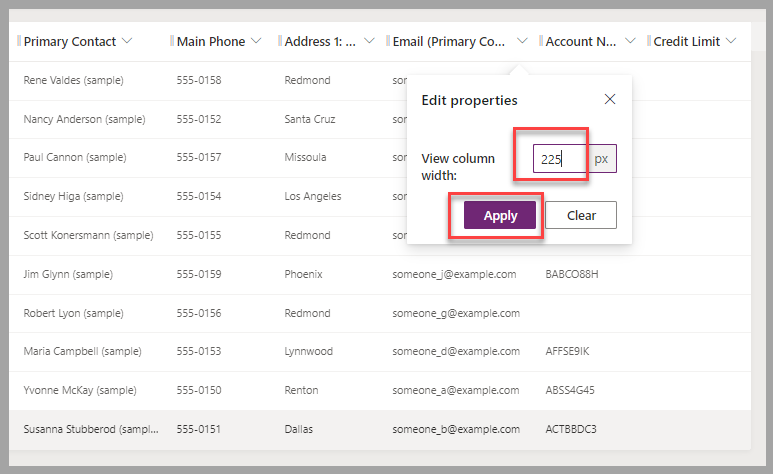Click phone number 555-0152
The width and height of the screenshot is (773, 474).
tap(199, 119)
